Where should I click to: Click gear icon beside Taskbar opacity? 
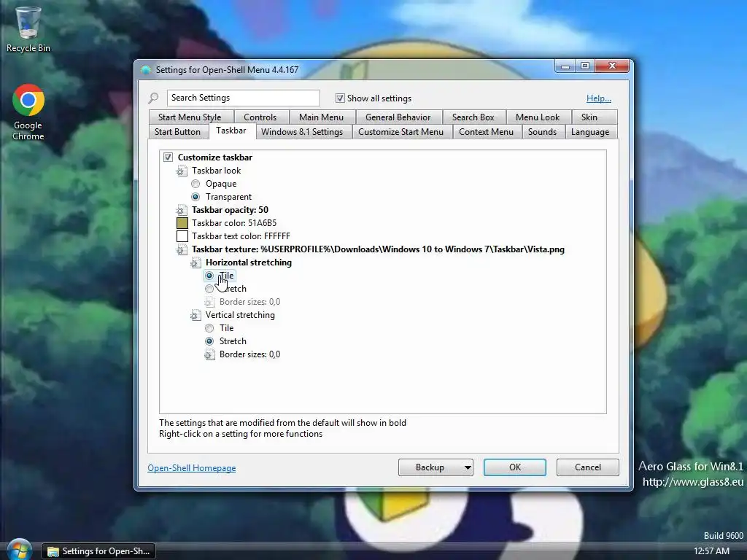pos(181,210)
